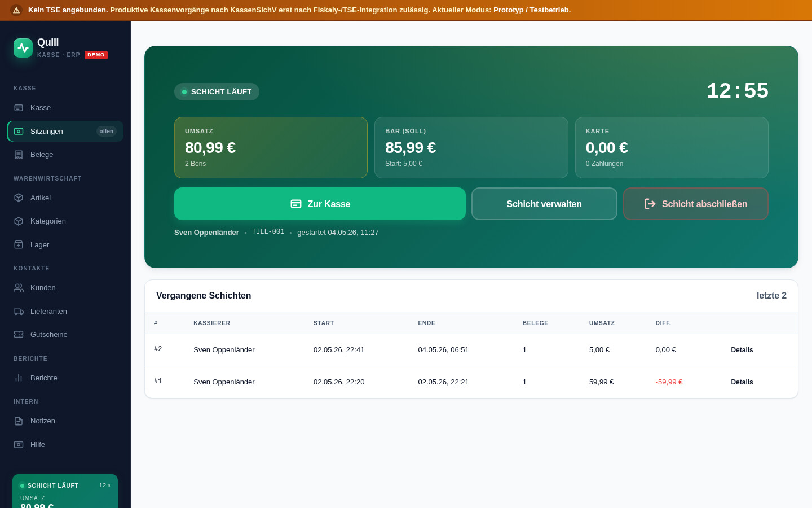
Task: Click the Kunden people icon
Action: (19, 288)
